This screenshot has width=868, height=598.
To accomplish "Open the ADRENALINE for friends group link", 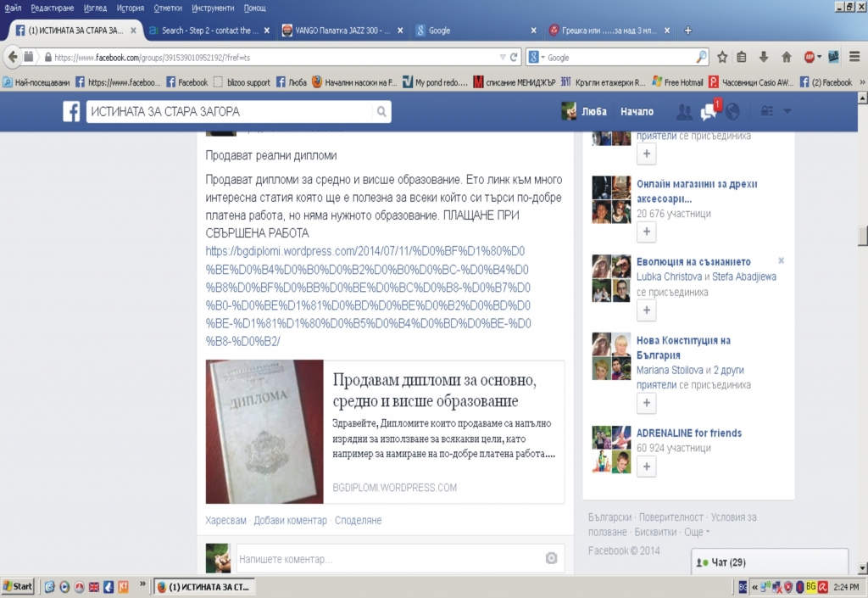I will 688,433.
